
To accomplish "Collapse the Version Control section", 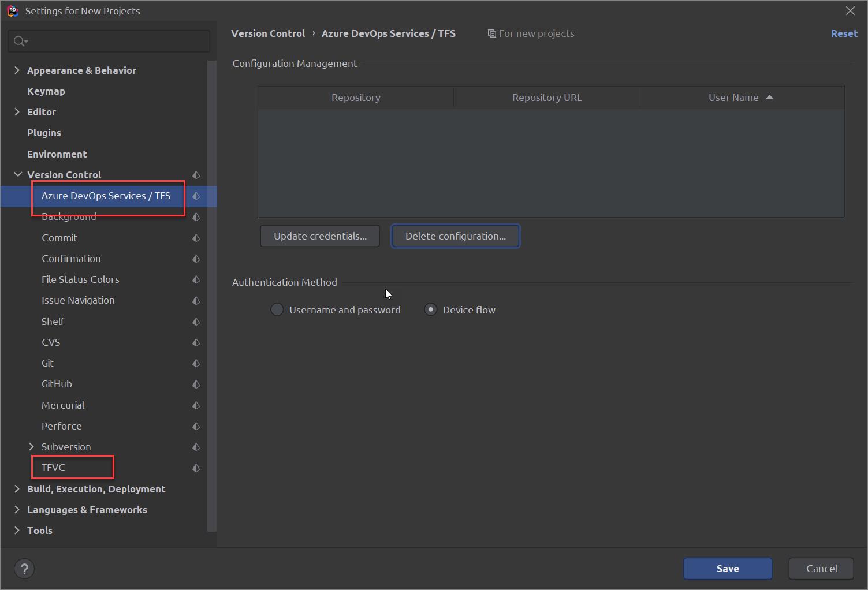I will click(18, 174).
